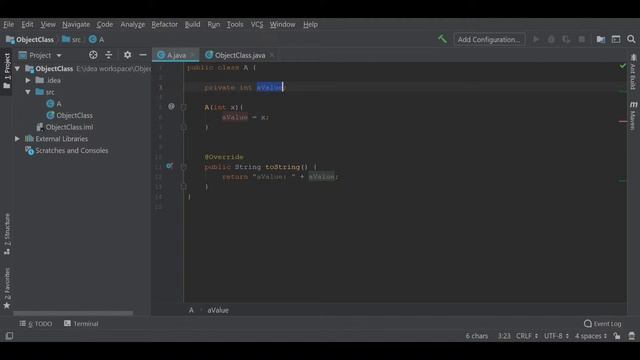
Task: Open UTF-8 encoding dropdown
Action: [x=556, y=336]
